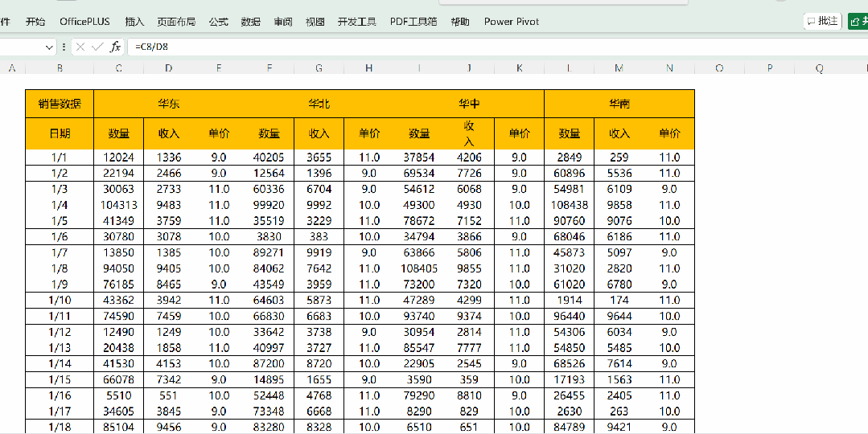868x434 pixels.
Task: Open the 开始 ribbon tab
Action: pos(35,22)
